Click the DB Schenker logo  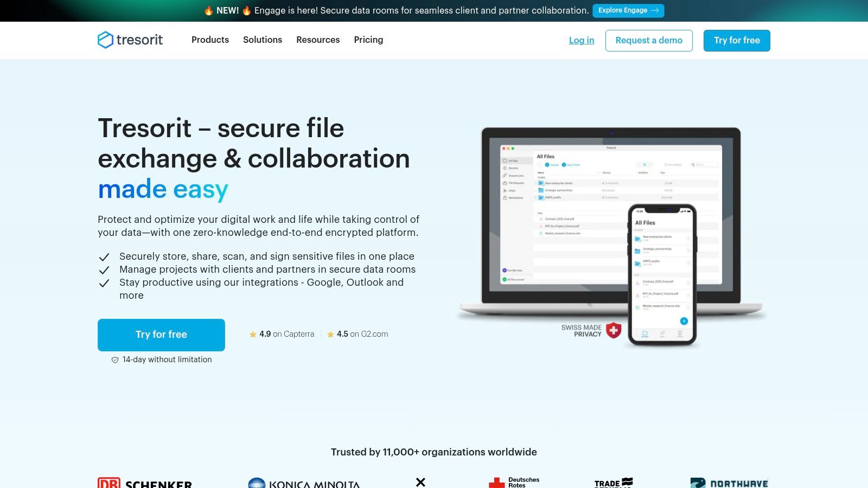click(145, 483)
